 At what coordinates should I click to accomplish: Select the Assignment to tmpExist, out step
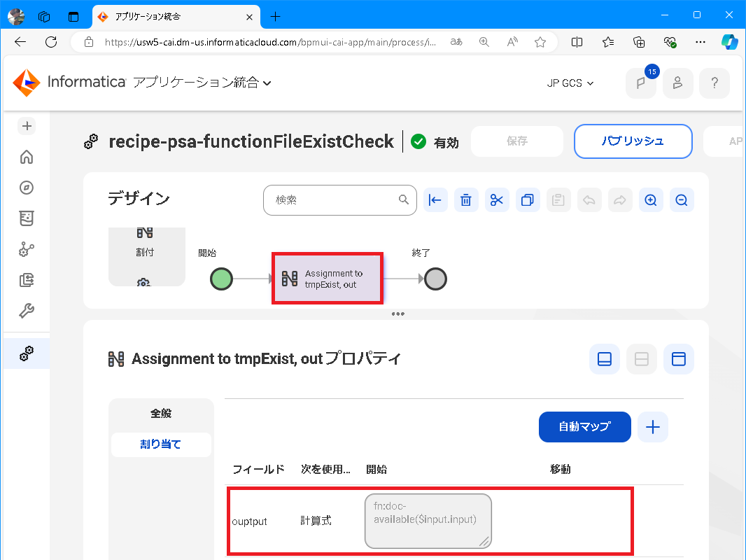[328, 279]
